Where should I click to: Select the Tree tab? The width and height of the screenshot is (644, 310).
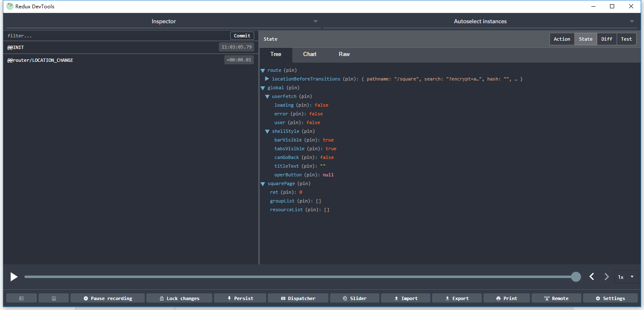(276, 54)
